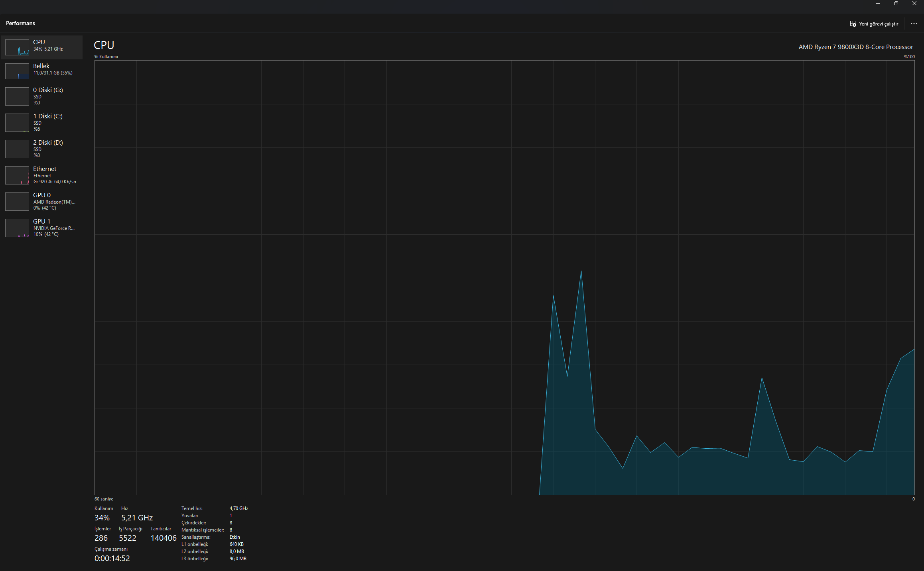
Task: Select 1 Diski (C:) entry
Action: 42,122
